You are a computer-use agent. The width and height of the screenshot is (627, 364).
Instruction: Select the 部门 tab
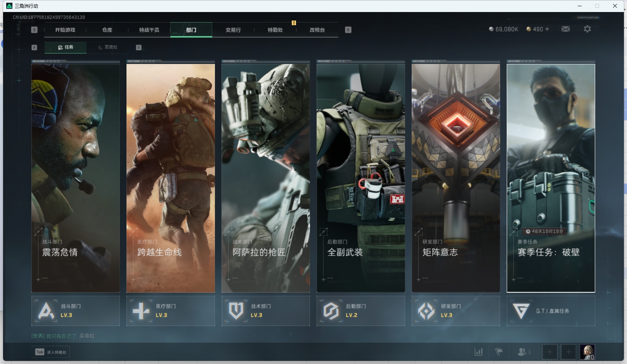coord(191,30)
